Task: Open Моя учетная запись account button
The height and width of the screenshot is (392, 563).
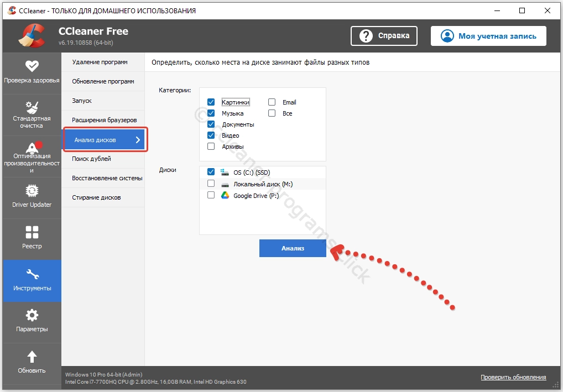Action: point(488,36)
